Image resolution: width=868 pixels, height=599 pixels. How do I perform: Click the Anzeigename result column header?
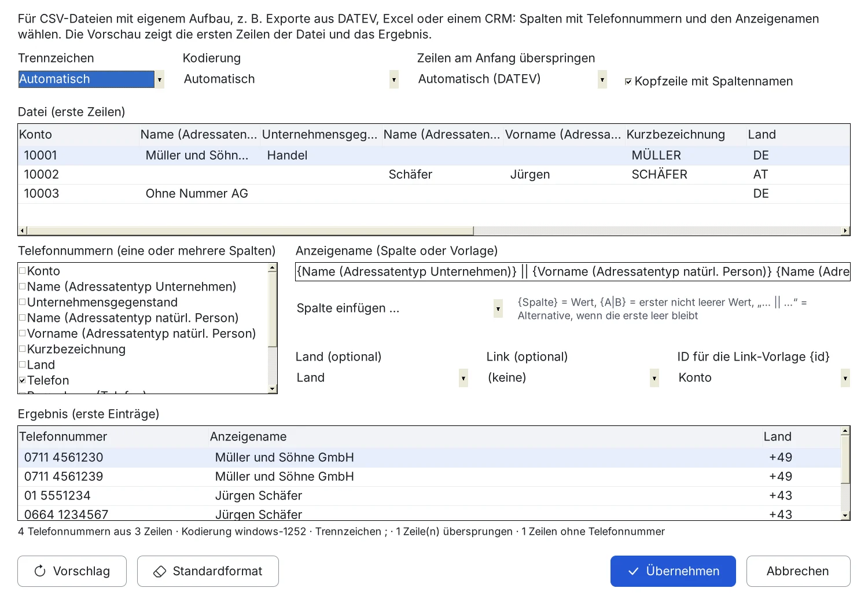coord(485,436)
